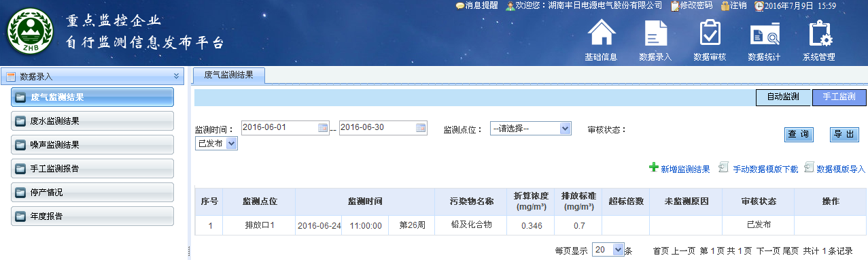This screenshot has width=868, height=260.
Task: Open calendar picker for end date
Action: click(421, 127)
